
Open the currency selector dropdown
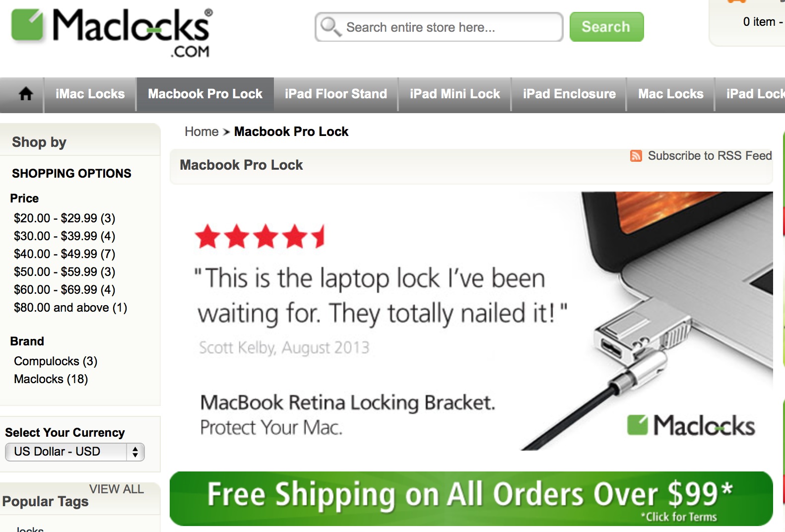75,452
